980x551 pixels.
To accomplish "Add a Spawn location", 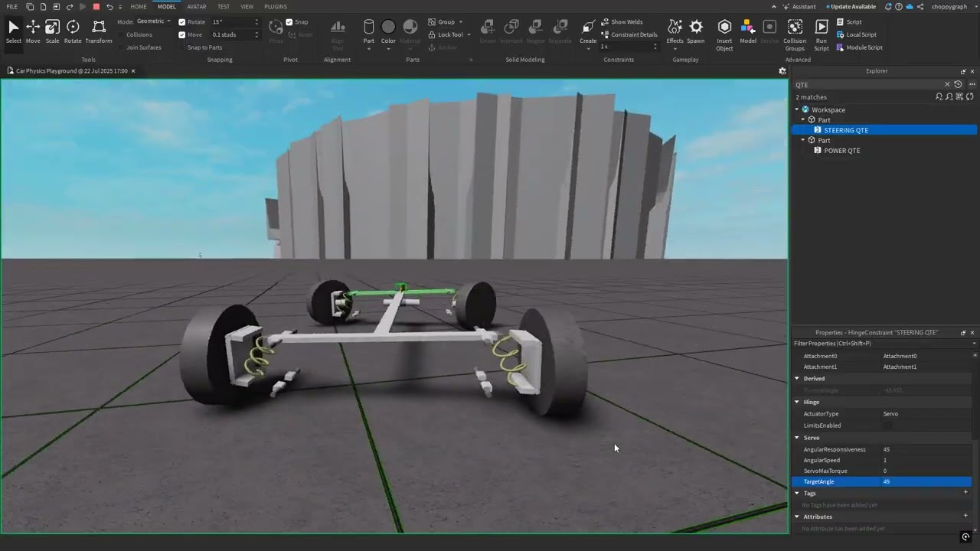I will (696, 32).
